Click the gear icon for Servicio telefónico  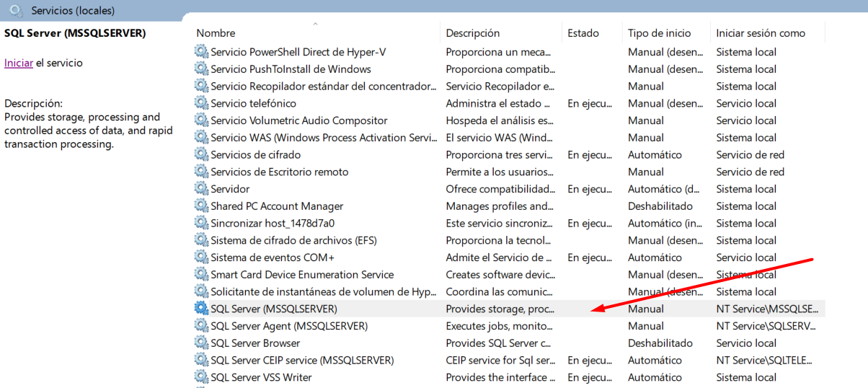(x=201, y=103)
